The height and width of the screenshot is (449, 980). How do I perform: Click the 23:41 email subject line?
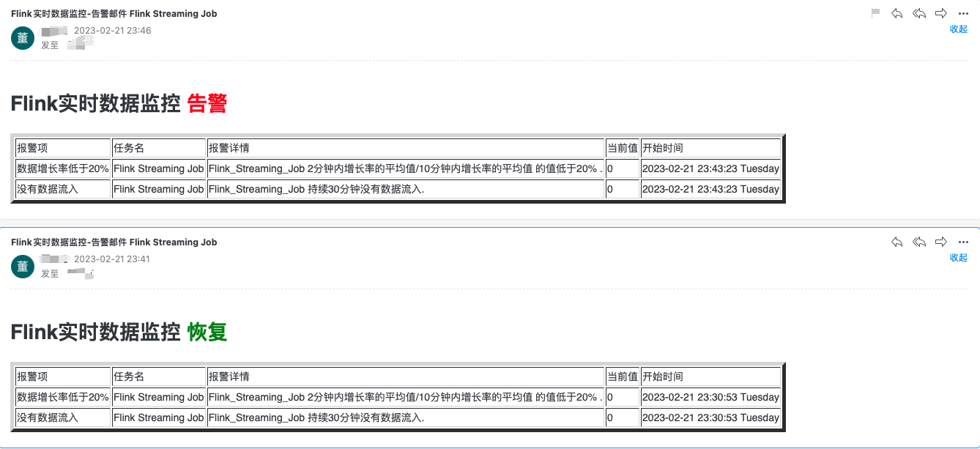pos(114,242)
